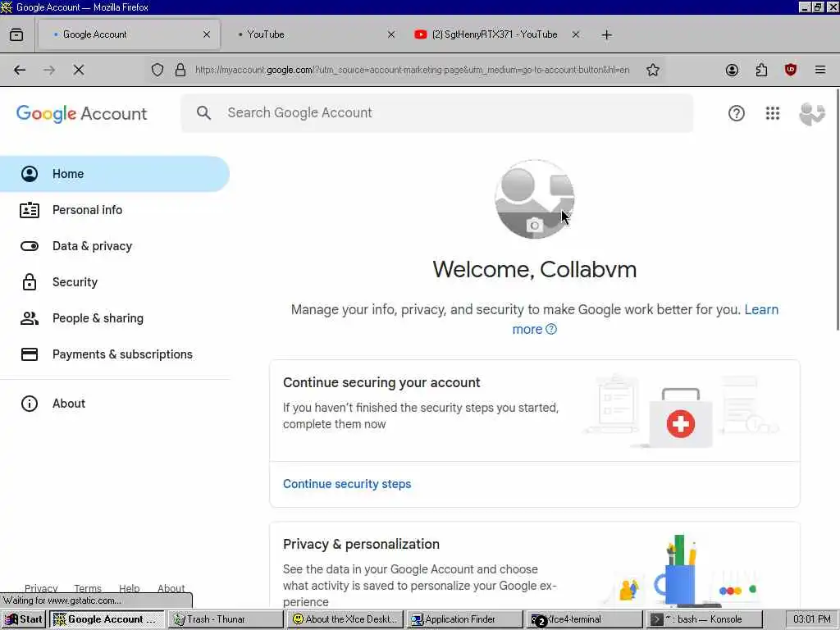
Task: Open the Security section
Action: (115, 282)
